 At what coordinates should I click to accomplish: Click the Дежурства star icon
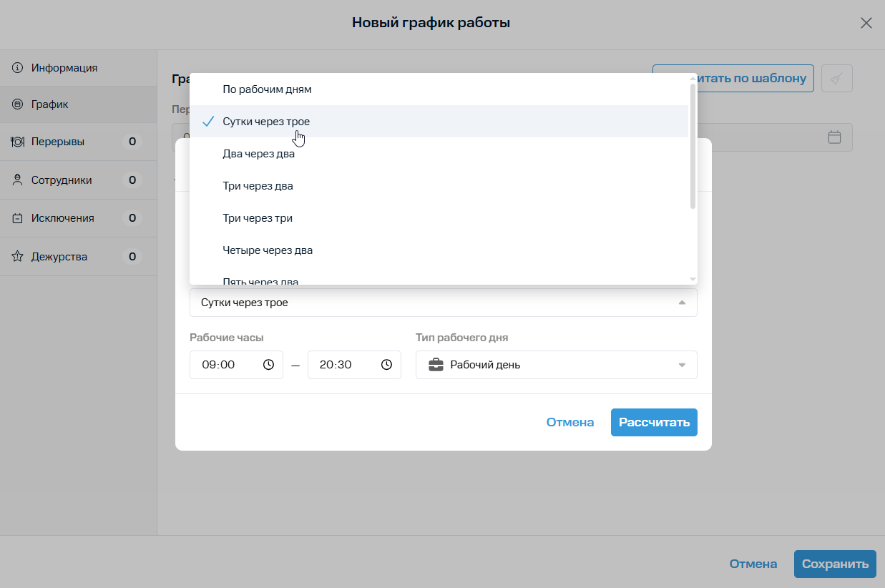(x=18, y=256)
